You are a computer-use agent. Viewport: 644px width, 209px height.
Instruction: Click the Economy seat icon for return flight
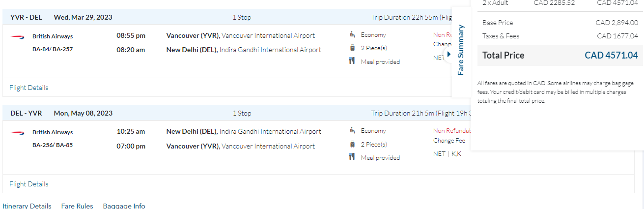point(352,130)
